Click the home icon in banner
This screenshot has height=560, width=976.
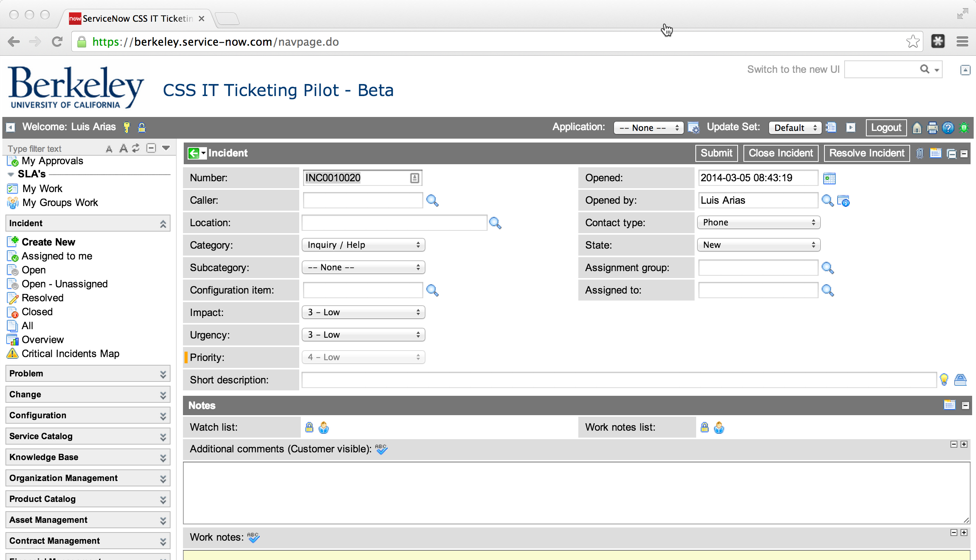tap(917, 128)
